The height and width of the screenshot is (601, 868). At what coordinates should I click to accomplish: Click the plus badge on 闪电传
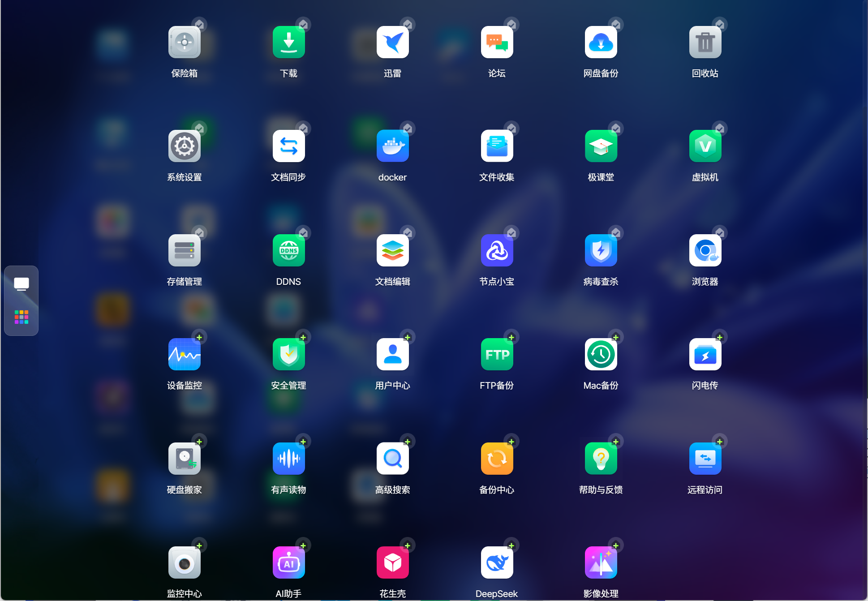pyautogui.click(x=719, y=337)
